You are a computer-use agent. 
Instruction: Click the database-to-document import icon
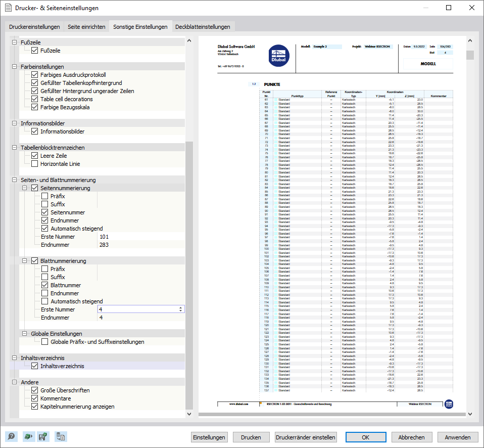pos(61,436)
